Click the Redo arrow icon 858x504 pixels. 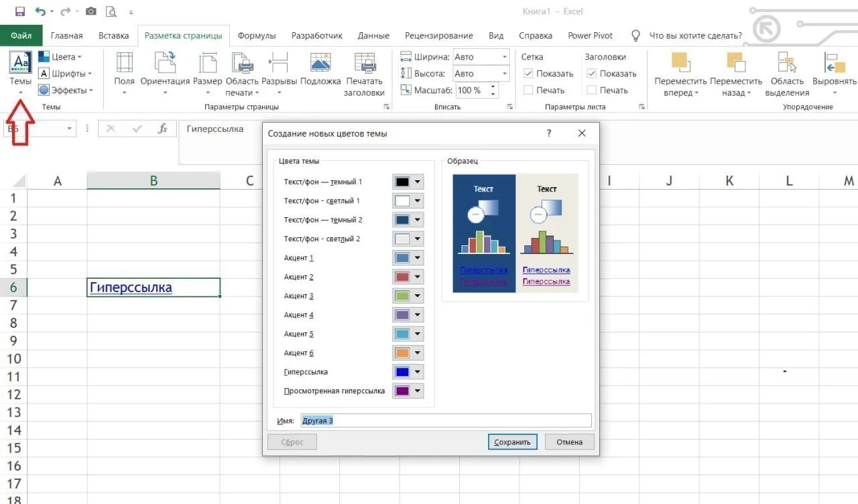tap(65, 11)
